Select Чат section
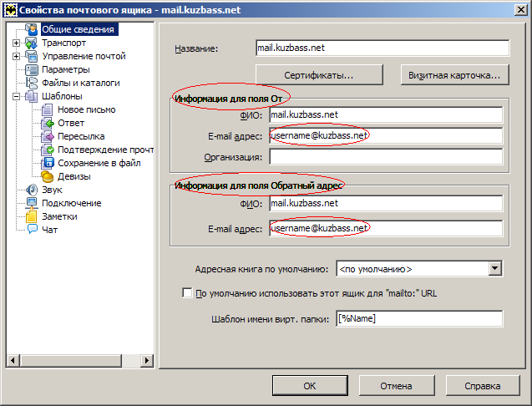Viewport: 532px width, 406px height. point(49,230)
